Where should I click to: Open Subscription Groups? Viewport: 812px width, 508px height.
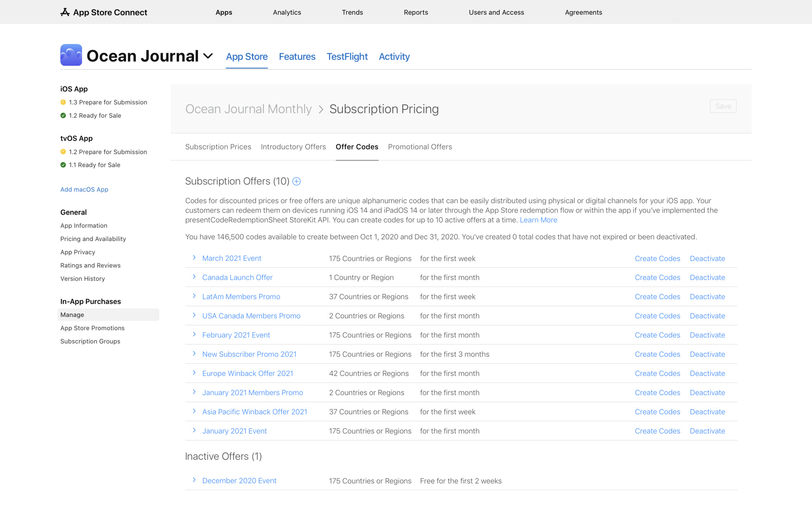90,341
